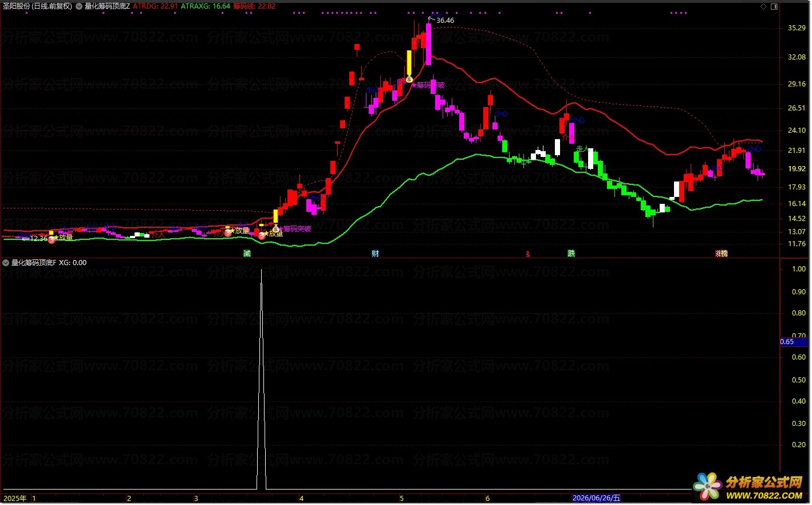The height and width of the screenshot is (505, 812).
Task: Click the 量化筹码顶底Z indicator name
Action: click(x=108, y=6)
